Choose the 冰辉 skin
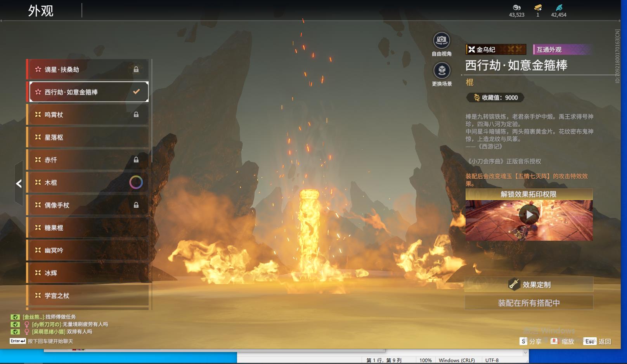Viewport: 627px width, 364px height. point(88,273)
